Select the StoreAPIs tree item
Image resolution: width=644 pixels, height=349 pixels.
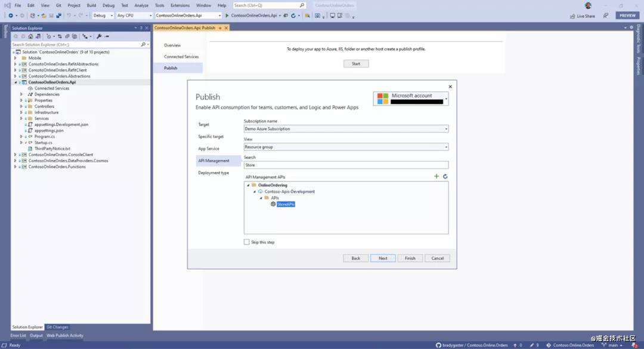286,204
